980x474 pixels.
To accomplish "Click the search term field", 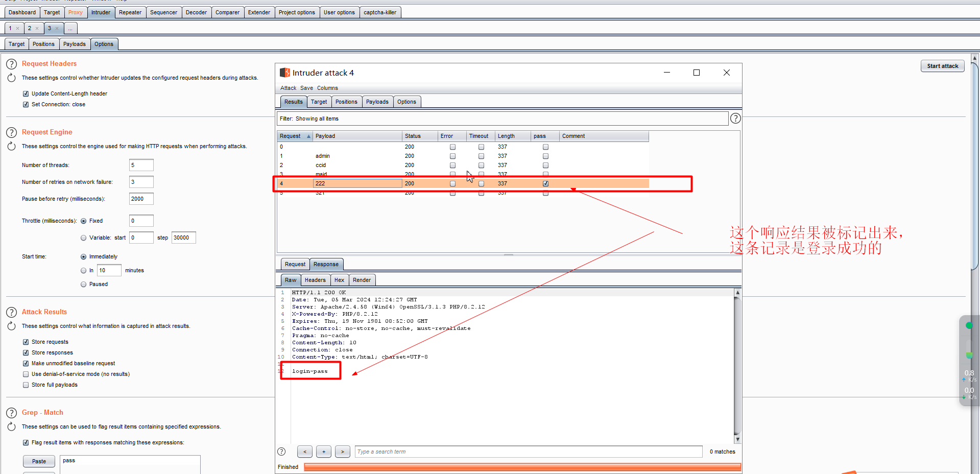I will [529, 452].
